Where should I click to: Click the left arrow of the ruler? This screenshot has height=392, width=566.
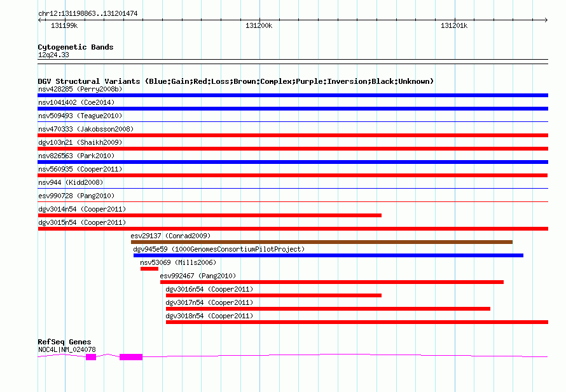point(39,20)
